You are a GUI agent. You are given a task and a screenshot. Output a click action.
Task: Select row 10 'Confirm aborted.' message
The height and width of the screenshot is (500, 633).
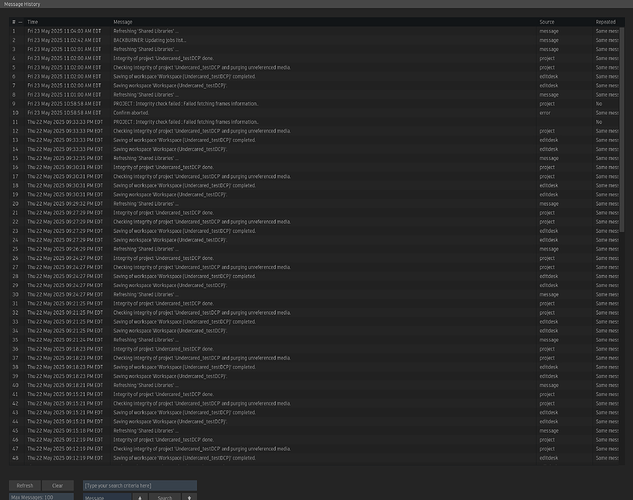point(131,113)
